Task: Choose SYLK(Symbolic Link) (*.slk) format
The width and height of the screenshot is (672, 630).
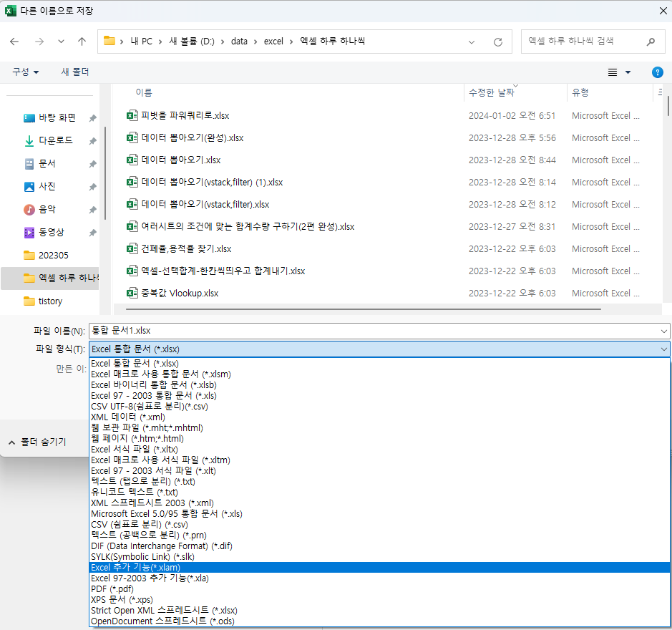Action: click(x=379, y=557)
